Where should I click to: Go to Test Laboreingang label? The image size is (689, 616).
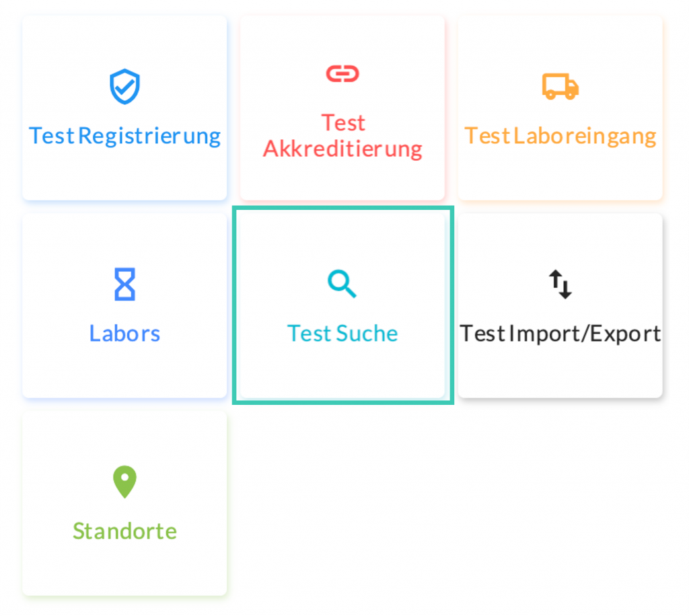[x=560, y=136]
